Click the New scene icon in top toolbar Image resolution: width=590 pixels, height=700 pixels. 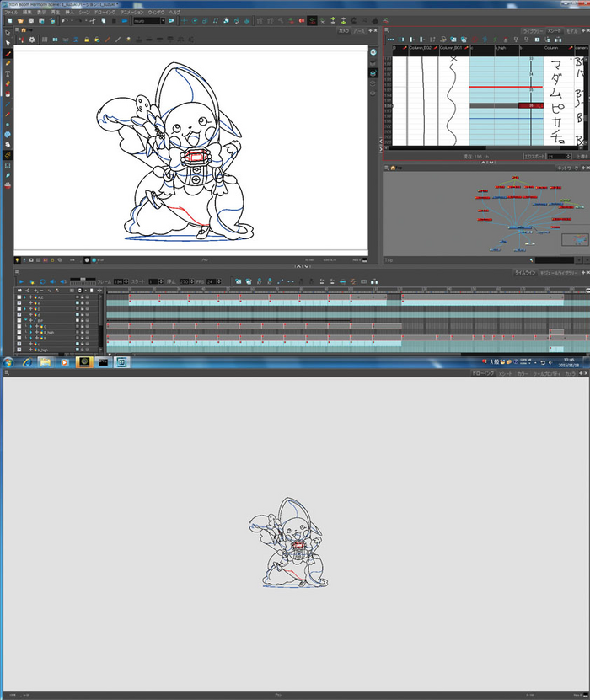tap(10, 20)
